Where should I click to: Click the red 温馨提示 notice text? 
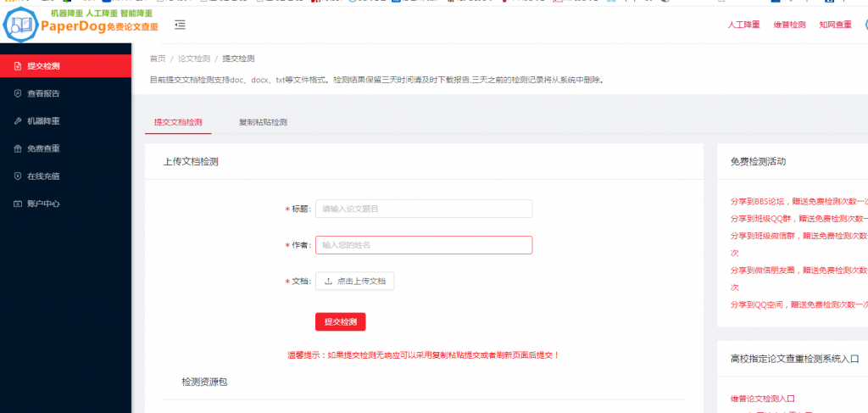(x=424, y=354)
